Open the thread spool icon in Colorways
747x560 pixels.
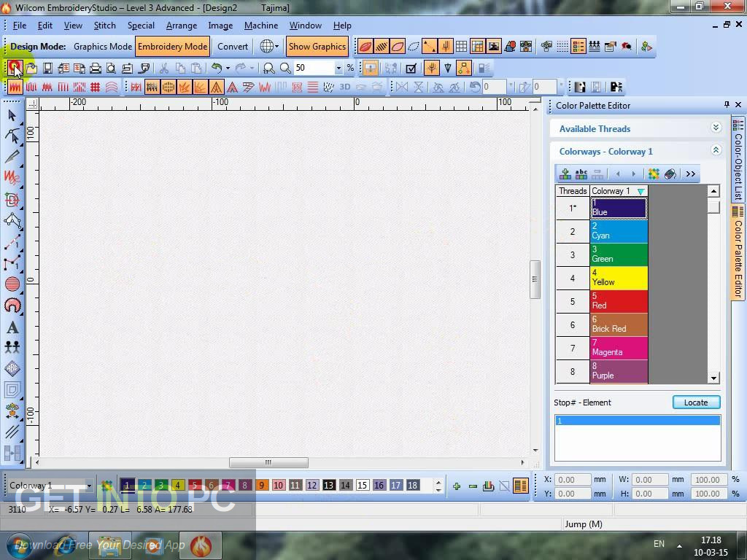[670, 174]
